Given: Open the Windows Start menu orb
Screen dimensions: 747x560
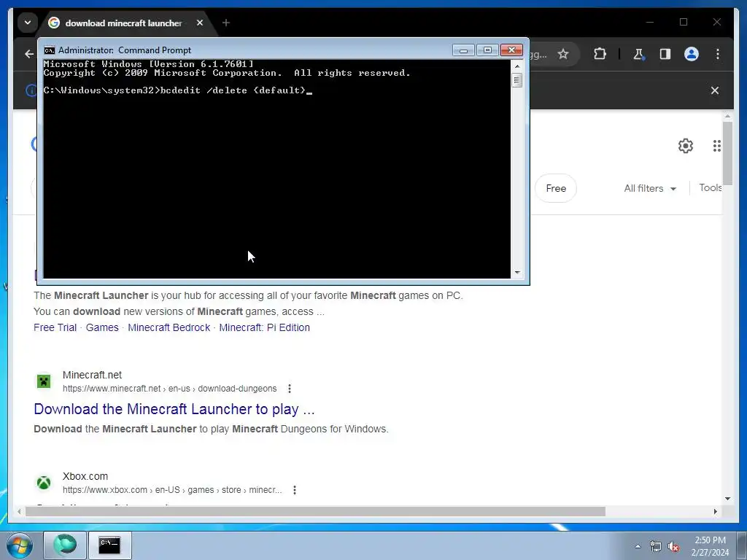Looking at the screenshot, I should 20,545.
